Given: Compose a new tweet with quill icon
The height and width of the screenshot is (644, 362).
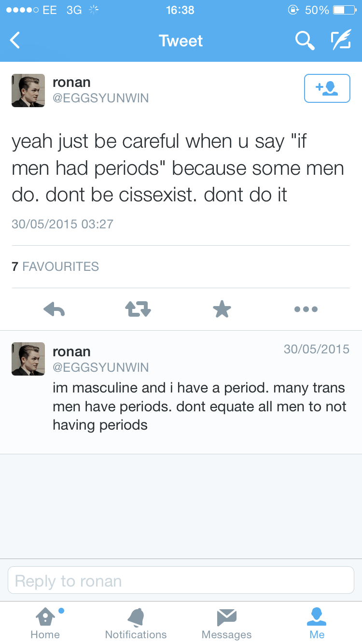Looking at the screenshot, I should pos(341,41).
